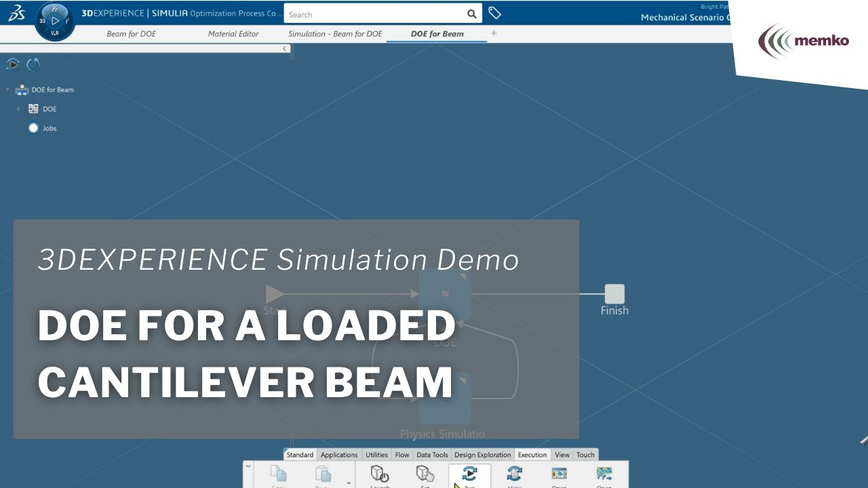Open the Execution action bar tab

pos(532,455)
